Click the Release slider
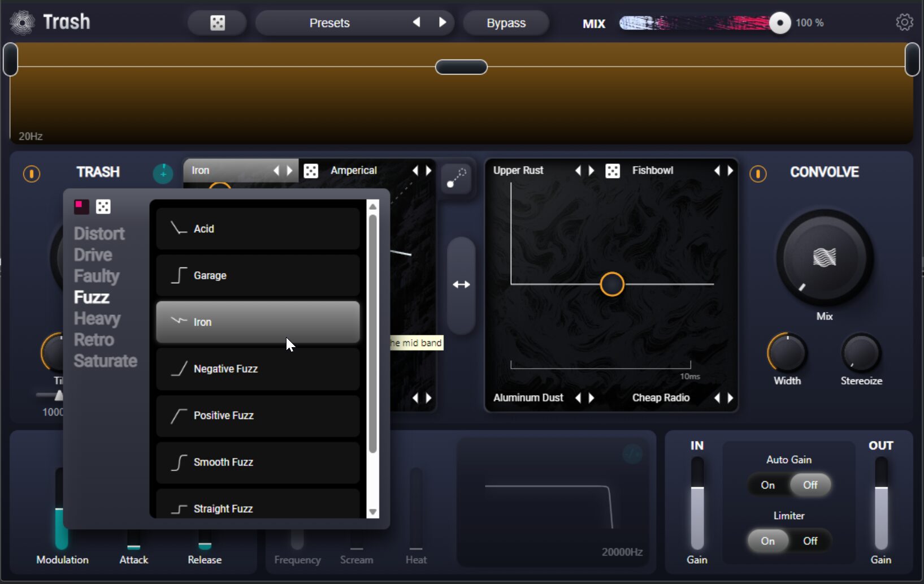This screenshot has width=924, height=584. [205, 540]
